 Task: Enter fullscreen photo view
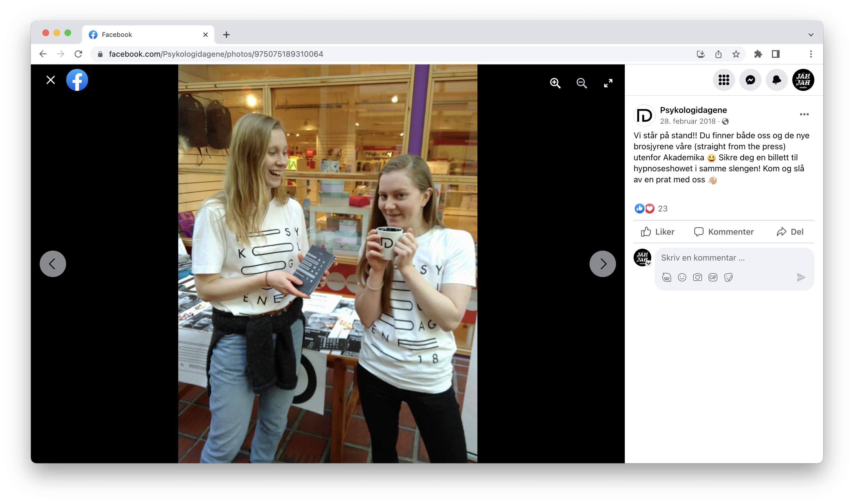pos(608,83)
